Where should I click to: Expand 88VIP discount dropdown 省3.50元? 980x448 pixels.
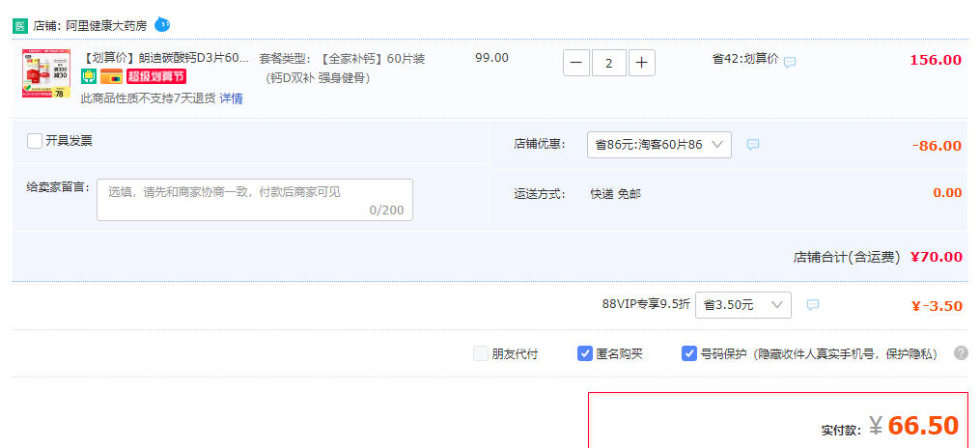[x=743, y=305]
